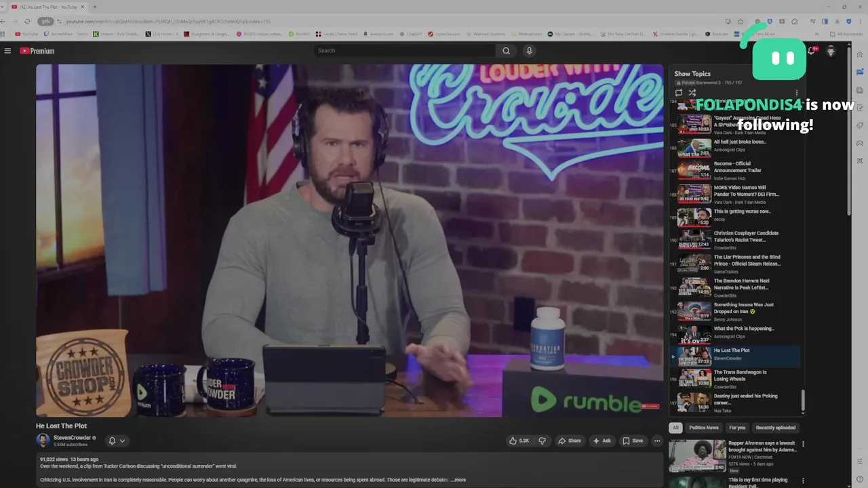Viewport: 868px width, 488px height.
Task: Open more actions ellipsis under video
Action: coord(657,441)
